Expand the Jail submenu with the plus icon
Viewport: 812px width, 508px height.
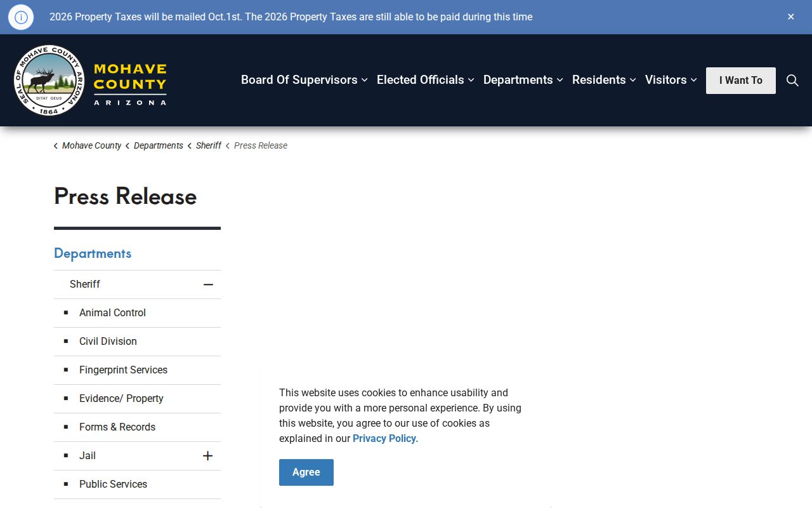[207, 456]
